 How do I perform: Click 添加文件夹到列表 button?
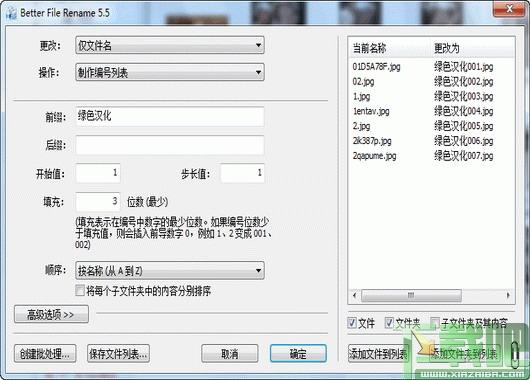pos(465,354)
